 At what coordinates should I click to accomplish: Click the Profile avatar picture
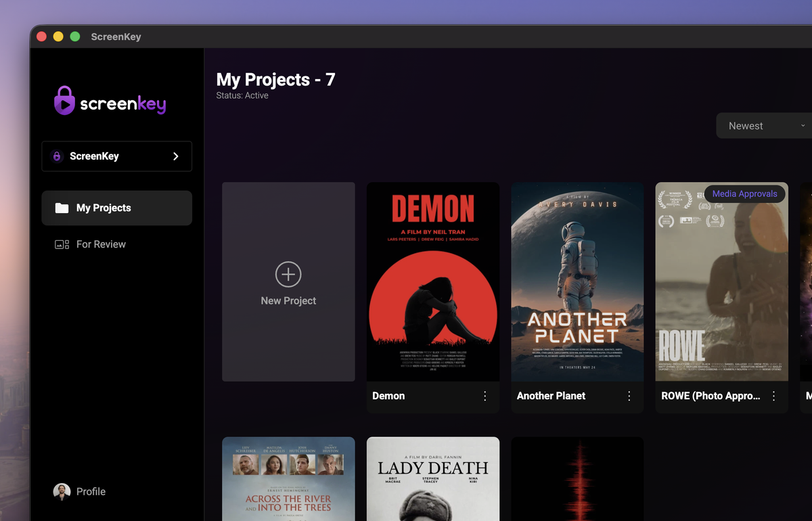point(62,492)
